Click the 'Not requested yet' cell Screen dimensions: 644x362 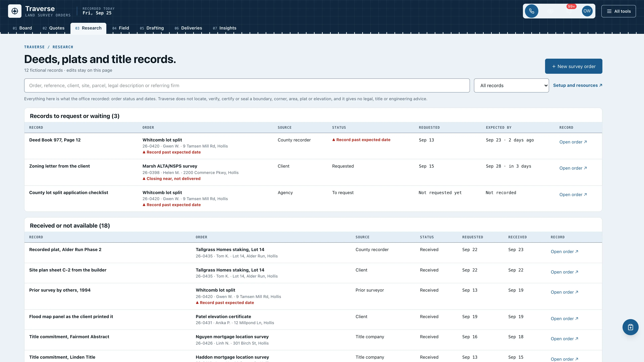(440, 193)
